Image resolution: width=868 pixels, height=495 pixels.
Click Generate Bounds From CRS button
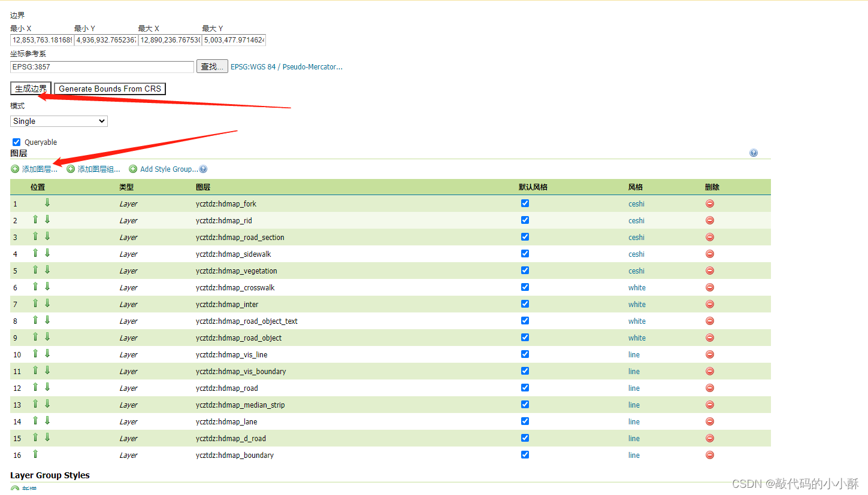(x=110, y=89)
